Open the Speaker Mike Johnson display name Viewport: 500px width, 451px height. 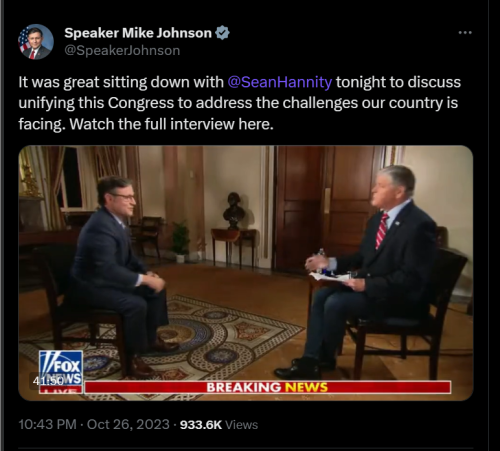coord(138,33)
